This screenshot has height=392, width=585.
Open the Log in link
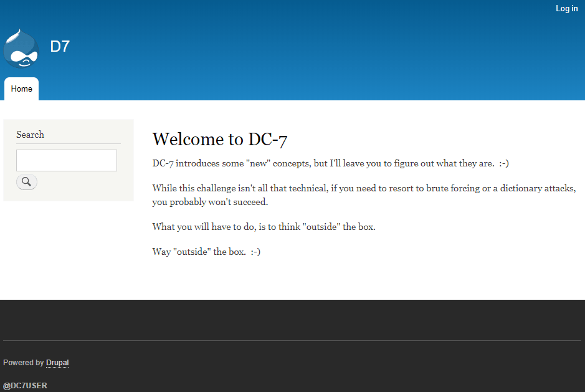(x=566, y=9)
